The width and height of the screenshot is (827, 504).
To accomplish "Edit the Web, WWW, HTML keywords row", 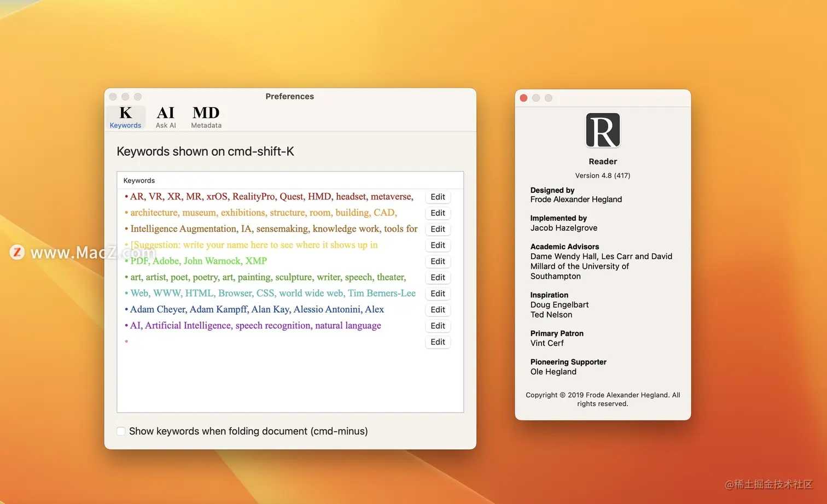I will click(438, 294).
